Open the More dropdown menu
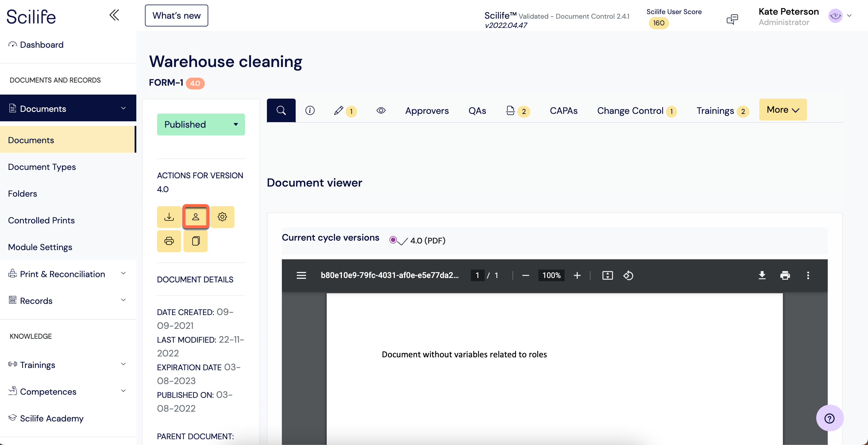Screen dimensions: 868x445 [782, 110]
